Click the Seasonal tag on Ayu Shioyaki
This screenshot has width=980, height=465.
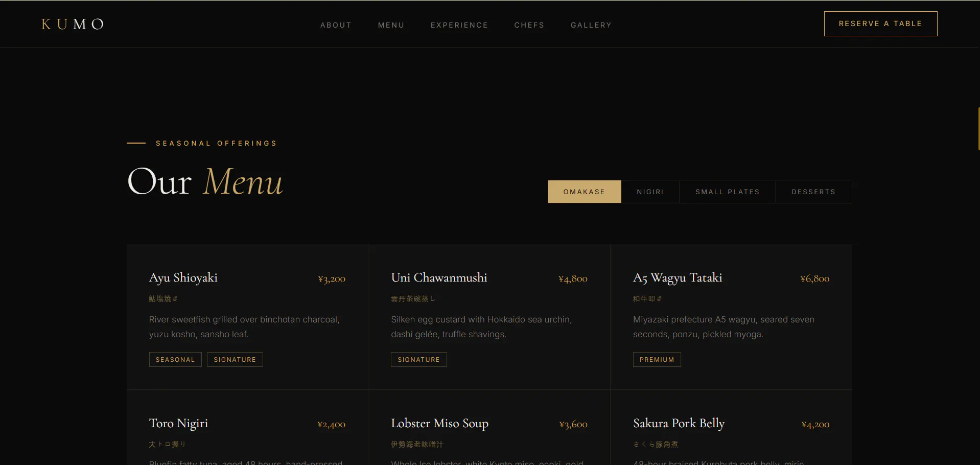pos(175,359)
